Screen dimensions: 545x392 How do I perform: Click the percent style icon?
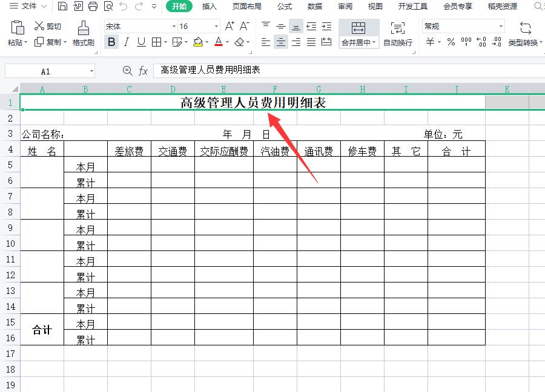(x=451, y=42)
